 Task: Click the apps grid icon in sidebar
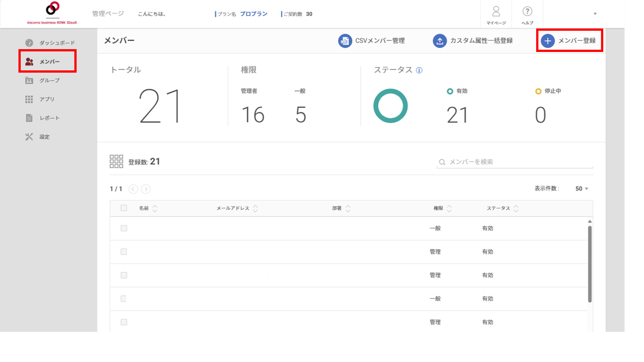(29, 99)
